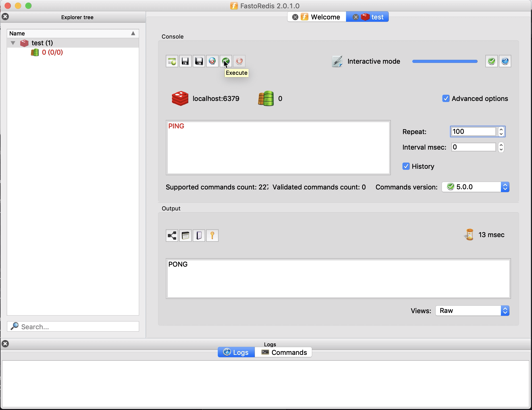
Task: Click the green Execute GO icon
Action: [226, 61]
